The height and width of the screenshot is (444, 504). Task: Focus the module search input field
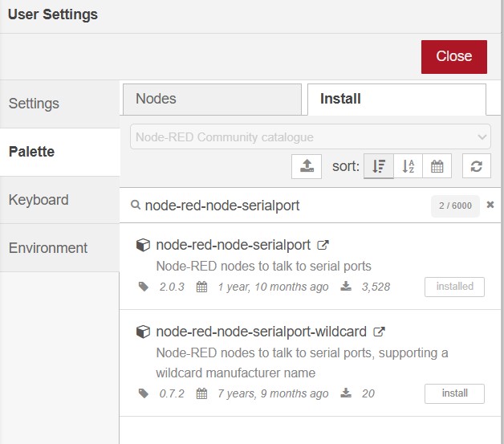point(284,206)
